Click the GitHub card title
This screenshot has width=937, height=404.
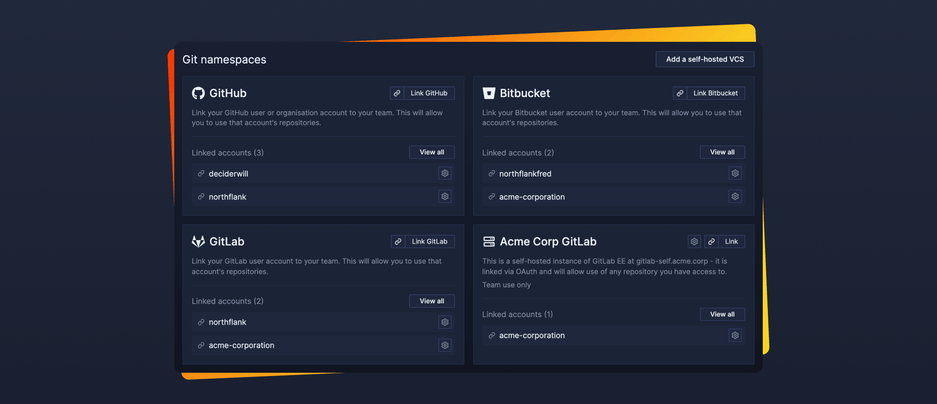(x=228, y=93)
